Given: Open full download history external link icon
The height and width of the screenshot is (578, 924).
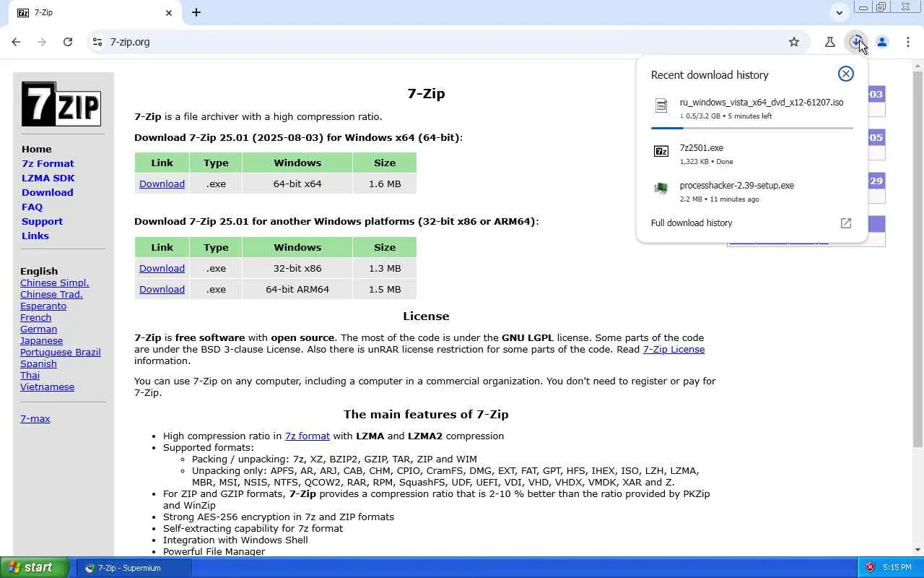Looking at the screenshot, I should pyautogui.click(x=846, y=223).
